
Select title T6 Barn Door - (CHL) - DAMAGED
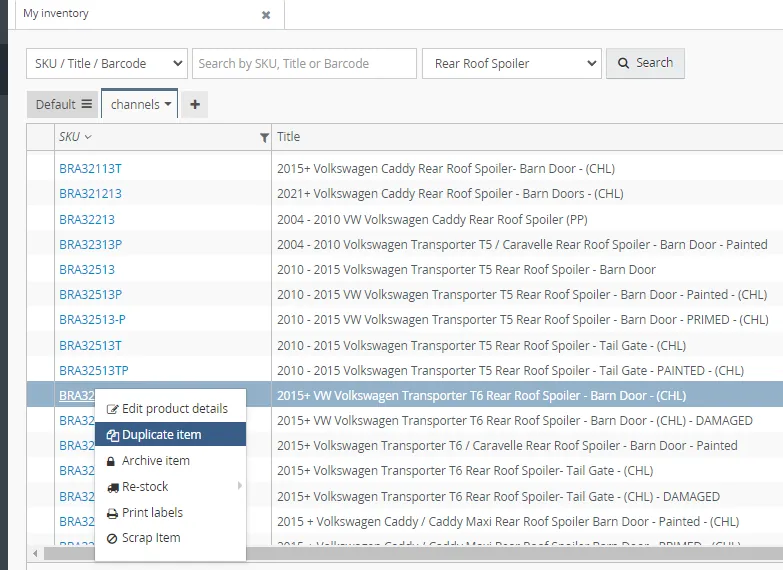click(x=514, y=421)
